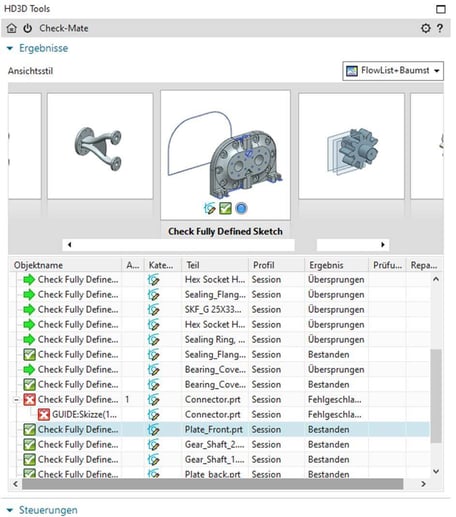Select the GUIDE:Skizze(1... child row
Screen dimensions: 456x517
point(220,415)
